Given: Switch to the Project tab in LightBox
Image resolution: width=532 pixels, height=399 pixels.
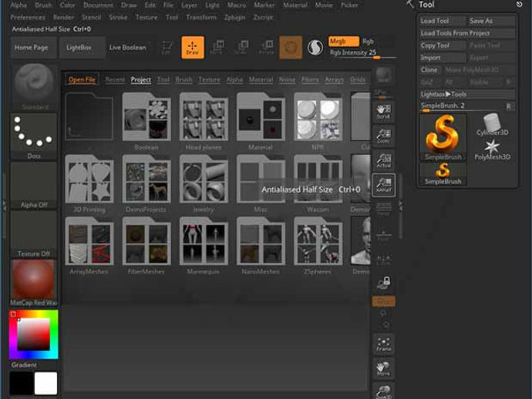Looking at the screenshot, I should point(141,79).
